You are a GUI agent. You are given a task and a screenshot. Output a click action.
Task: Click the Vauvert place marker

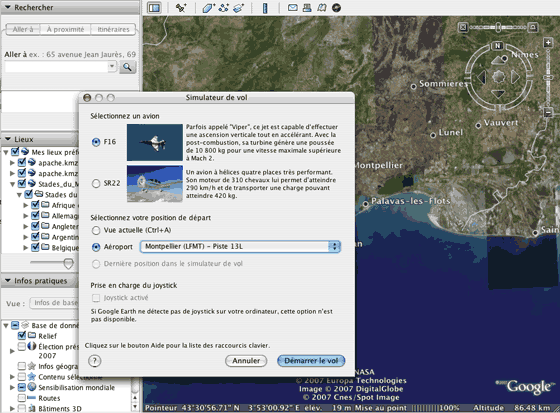(x=479, y=125)
